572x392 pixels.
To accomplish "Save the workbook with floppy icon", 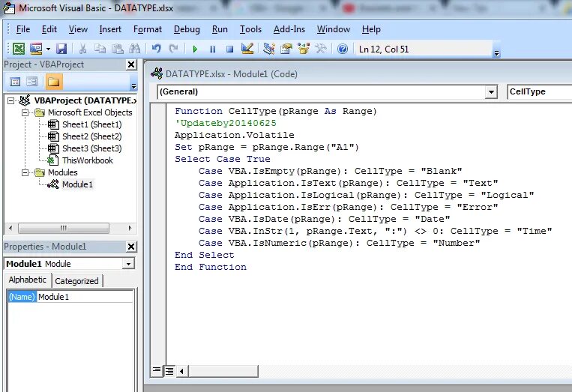I will [61, 49].
